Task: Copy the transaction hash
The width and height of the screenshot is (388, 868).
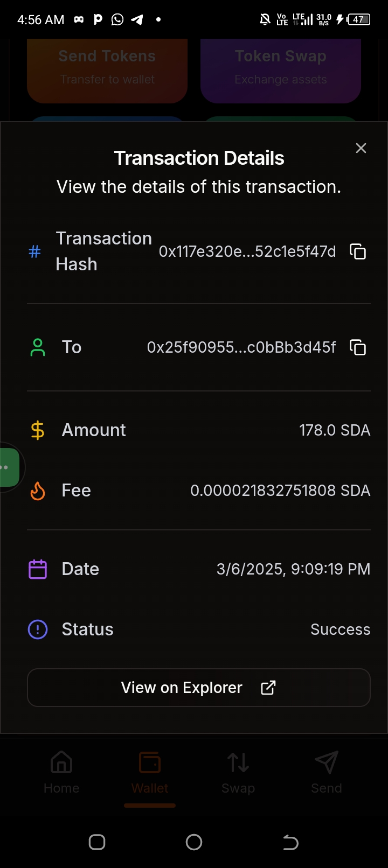Action: (x=358, y=251)
